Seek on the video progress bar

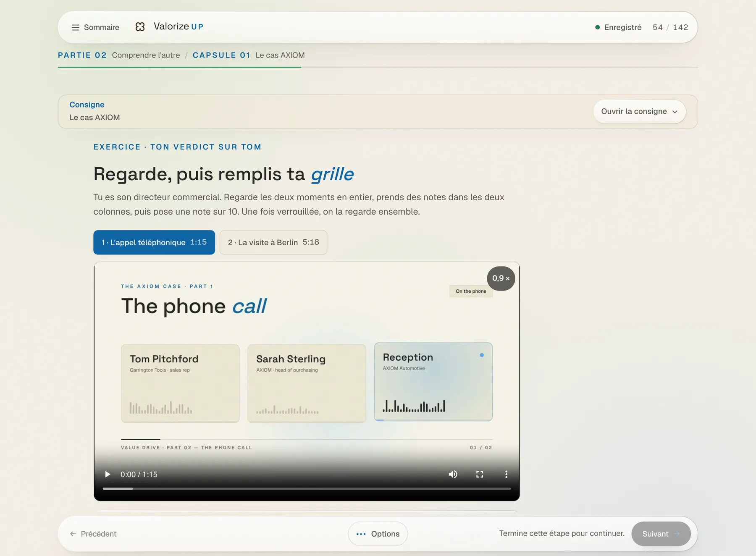pyautogui.click(x=307, y=489)
